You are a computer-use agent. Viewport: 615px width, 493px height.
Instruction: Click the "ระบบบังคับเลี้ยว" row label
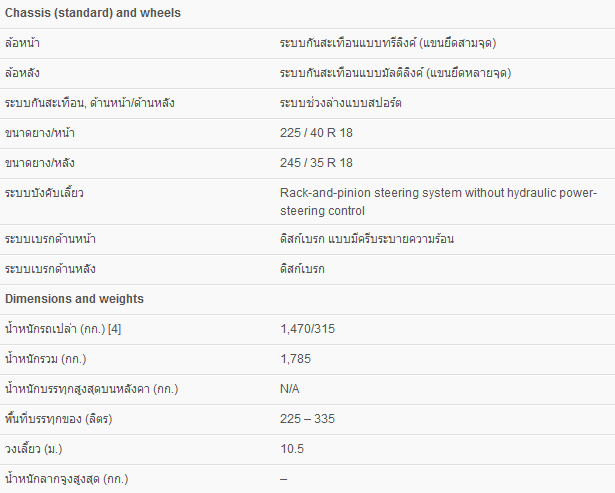coord(44,192)
